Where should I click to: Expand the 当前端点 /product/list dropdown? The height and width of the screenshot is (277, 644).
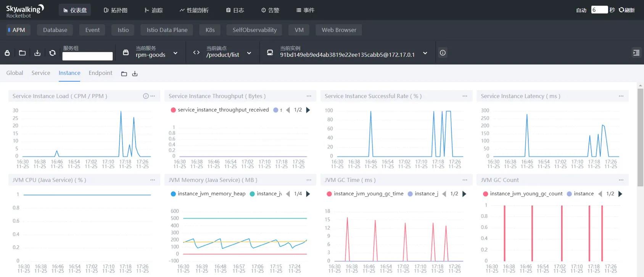click(x=249, y=53)
